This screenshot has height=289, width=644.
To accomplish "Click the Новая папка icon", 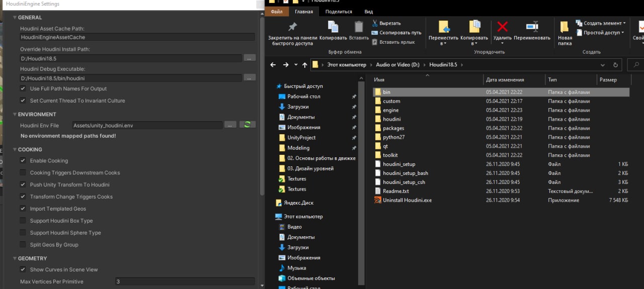I will (565, 27).
